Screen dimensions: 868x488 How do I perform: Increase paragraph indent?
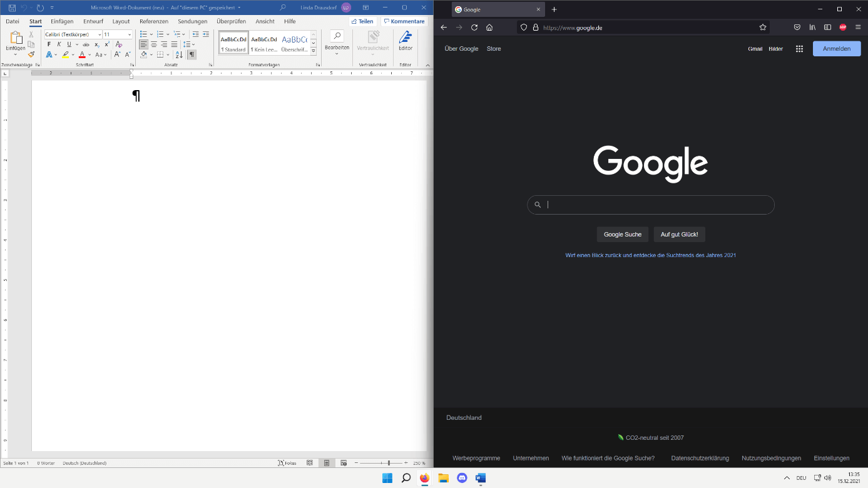point(205,34)
